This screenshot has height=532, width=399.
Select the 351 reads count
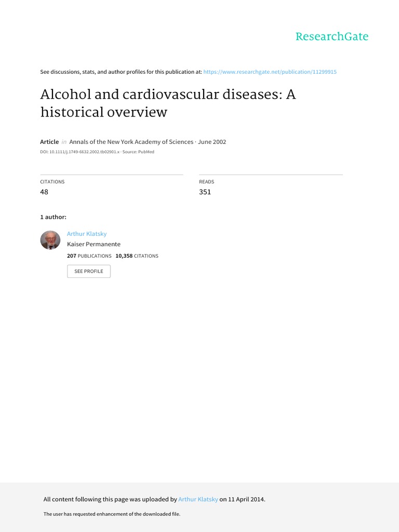[205, 192]
